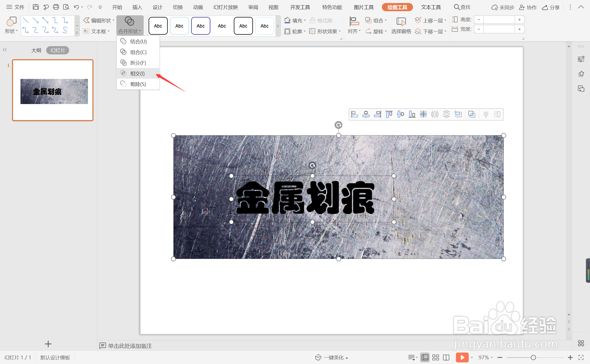The height and width of the screenshot is (364, 590).
Task: Click the group shapes icon in floating toolbar
Action: [472, 114]
